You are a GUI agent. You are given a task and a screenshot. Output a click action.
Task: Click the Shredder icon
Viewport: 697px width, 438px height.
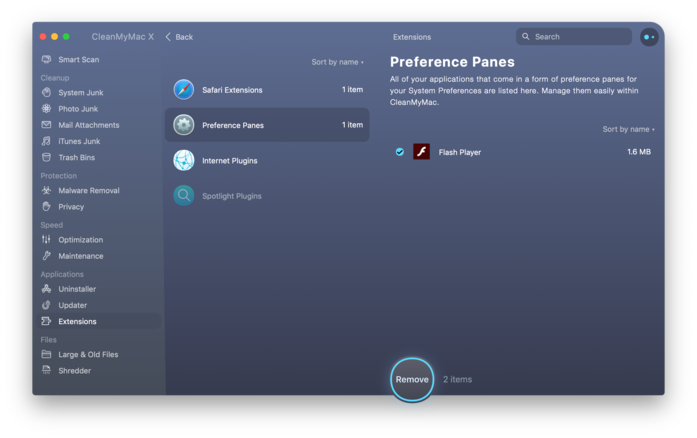[x=46, y=370]
